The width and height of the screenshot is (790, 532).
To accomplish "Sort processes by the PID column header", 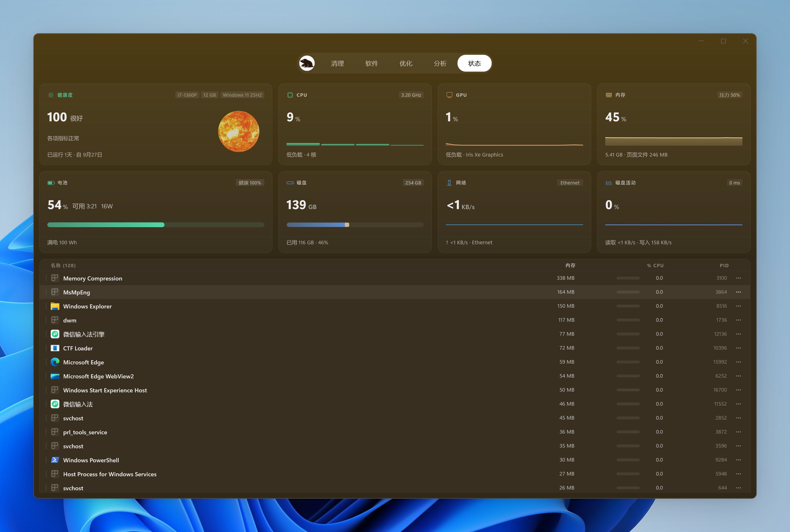I will (724, 265).
